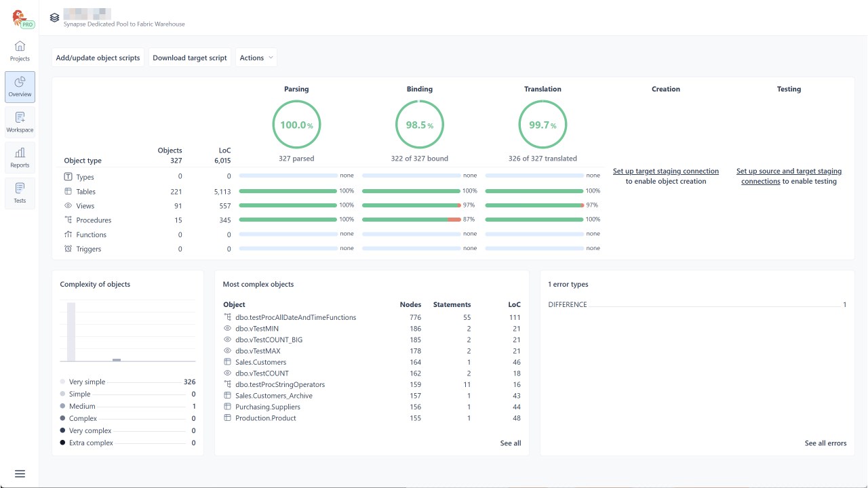868x488 pixels.
Task: Click the eye icon beside dbo.vTestCOUNT
Action: point(227,373)
